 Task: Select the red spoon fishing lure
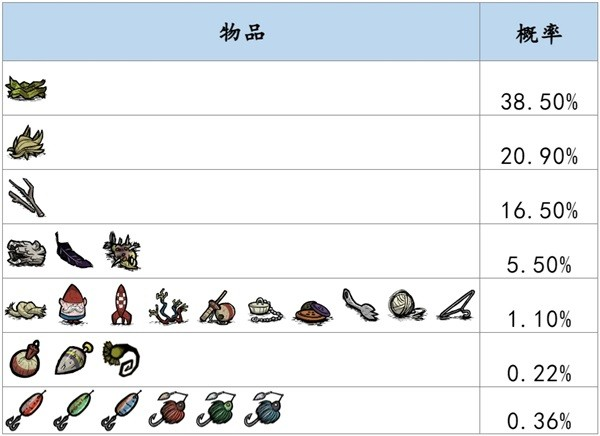point(26,410)
